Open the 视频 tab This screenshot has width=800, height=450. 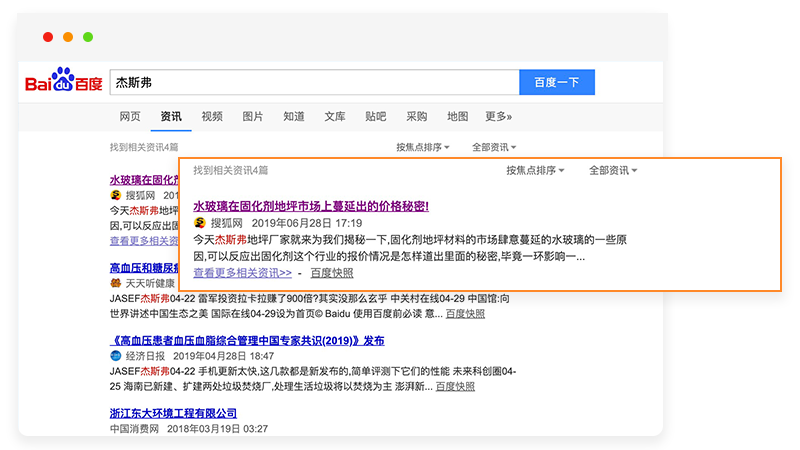pos(212,116)
